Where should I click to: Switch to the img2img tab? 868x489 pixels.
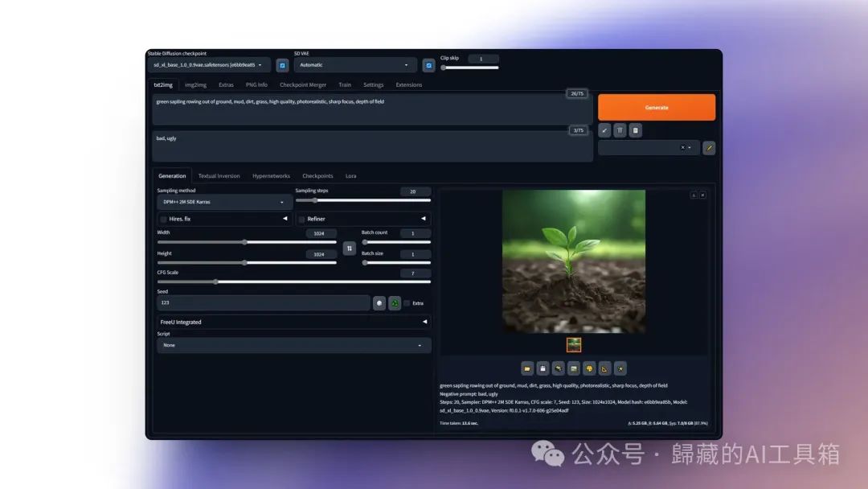[x=195, y=85]
